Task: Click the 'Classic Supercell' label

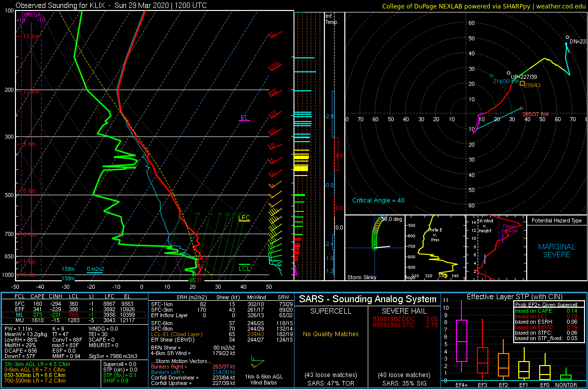Action: click(x=509, y=228)
